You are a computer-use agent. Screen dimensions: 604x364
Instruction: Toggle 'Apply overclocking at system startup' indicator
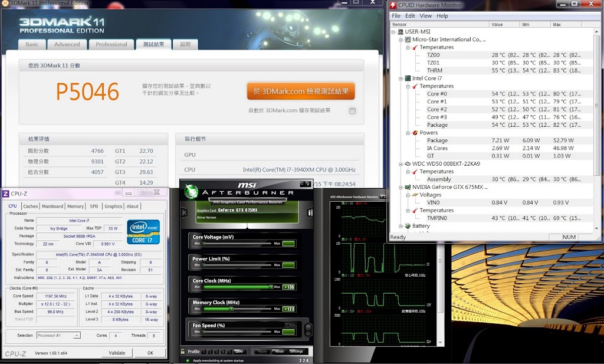pyautogui.click(x=188, y=360)
